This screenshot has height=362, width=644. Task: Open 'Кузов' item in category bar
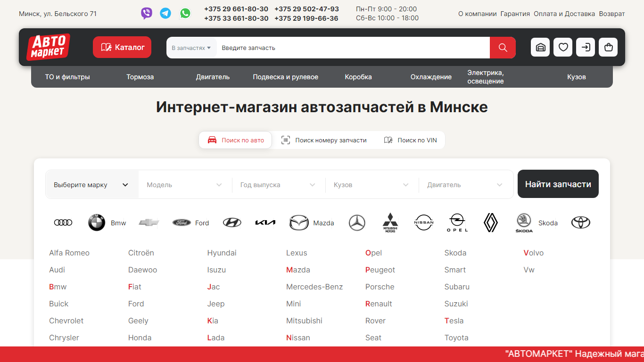click(x=577, y=77)
